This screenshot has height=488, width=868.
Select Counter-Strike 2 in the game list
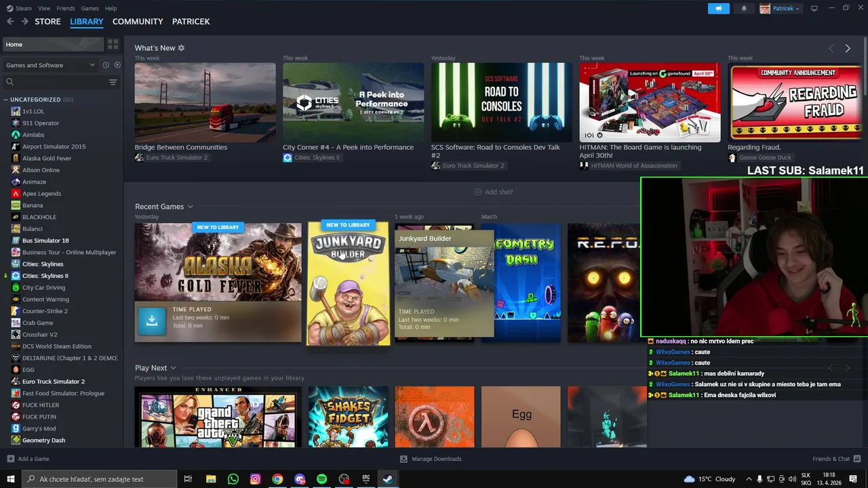[x=45, y=311]
